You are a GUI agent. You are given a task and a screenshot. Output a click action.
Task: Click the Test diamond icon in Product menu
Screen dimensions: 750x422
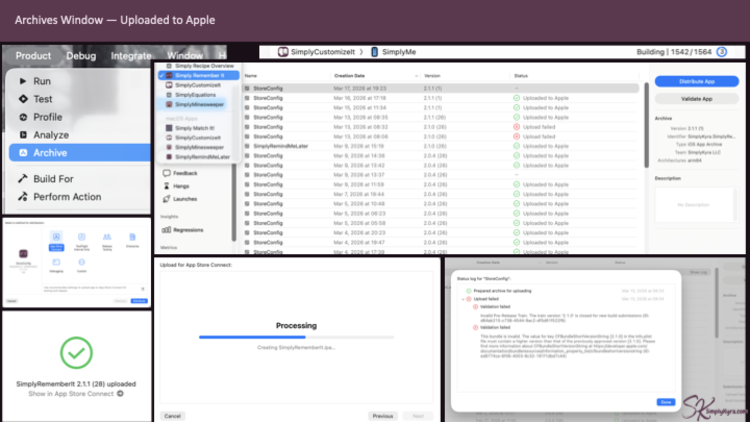(23, 99)
